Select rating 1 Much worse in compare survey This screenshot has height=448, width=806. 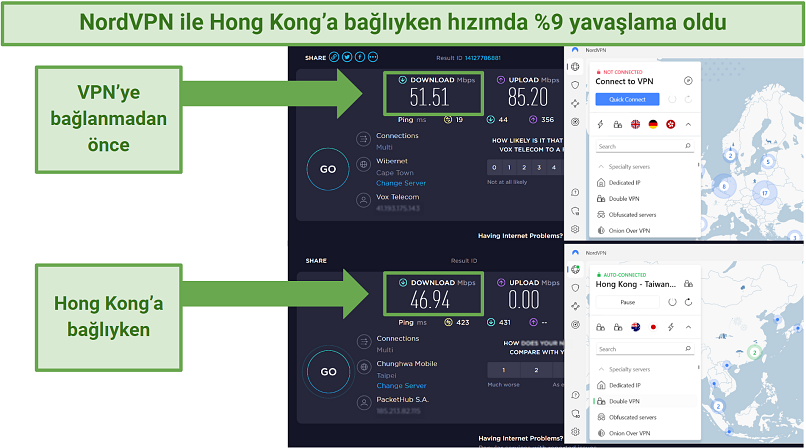504,370
